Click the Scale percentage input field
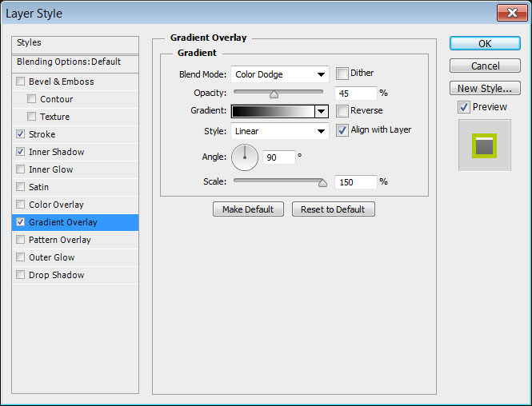Screen dimensions: 532x406 pyautogui.click(x=355, y=182)
